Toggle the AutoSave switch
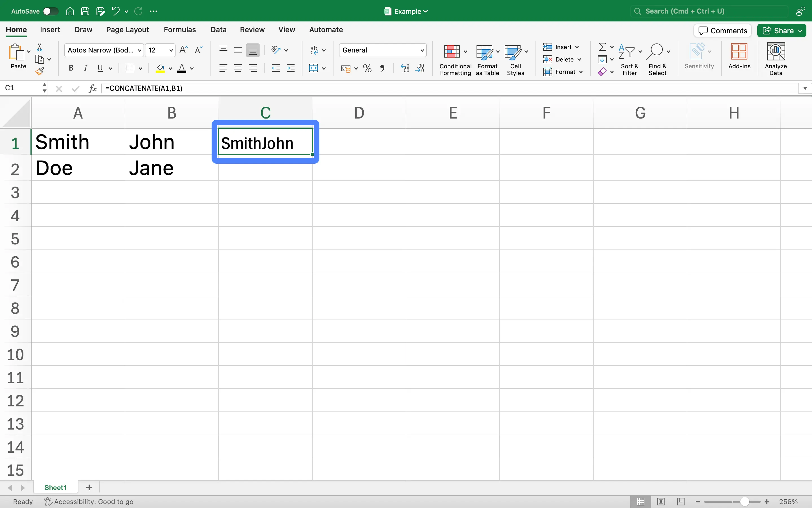 point(51,11)
